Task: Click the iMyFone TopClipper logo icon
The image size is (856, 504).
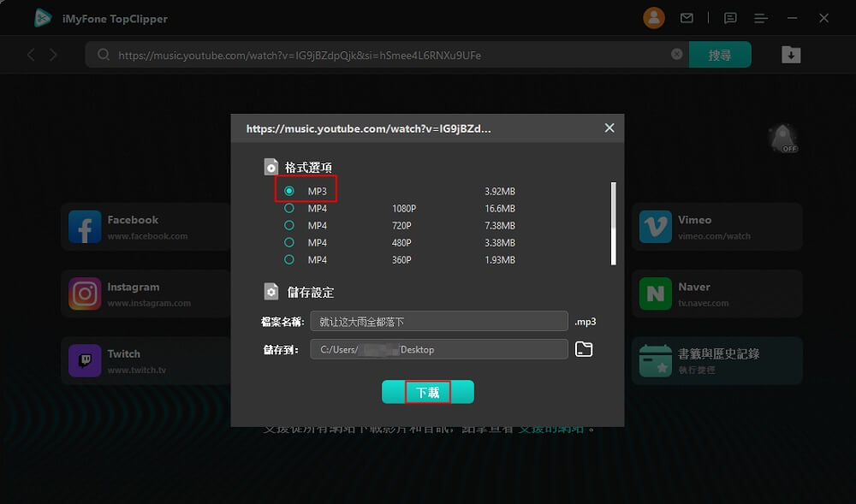Action: coord(43,18)
